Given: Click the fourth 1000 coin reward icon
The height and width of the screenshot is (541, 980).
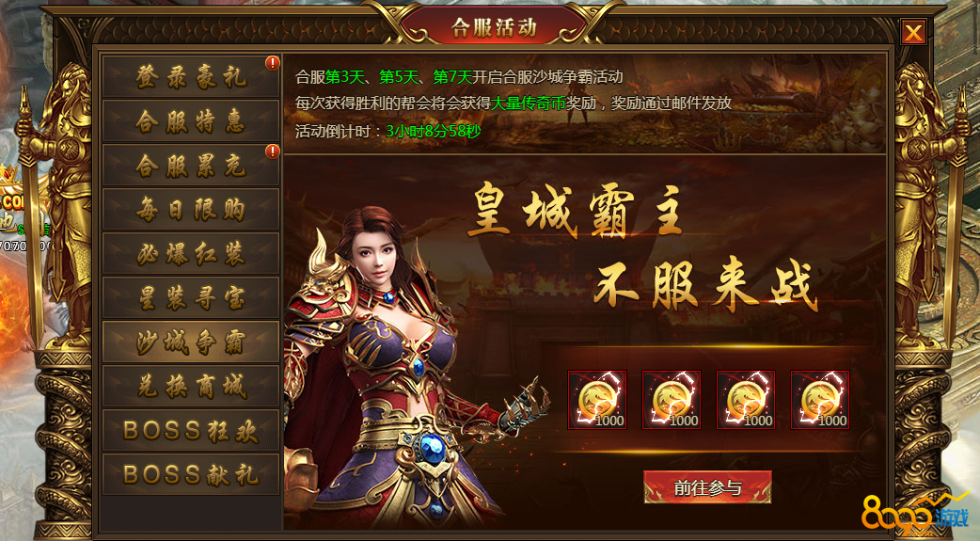Looking at the screenshot, I should coord(819,400).
